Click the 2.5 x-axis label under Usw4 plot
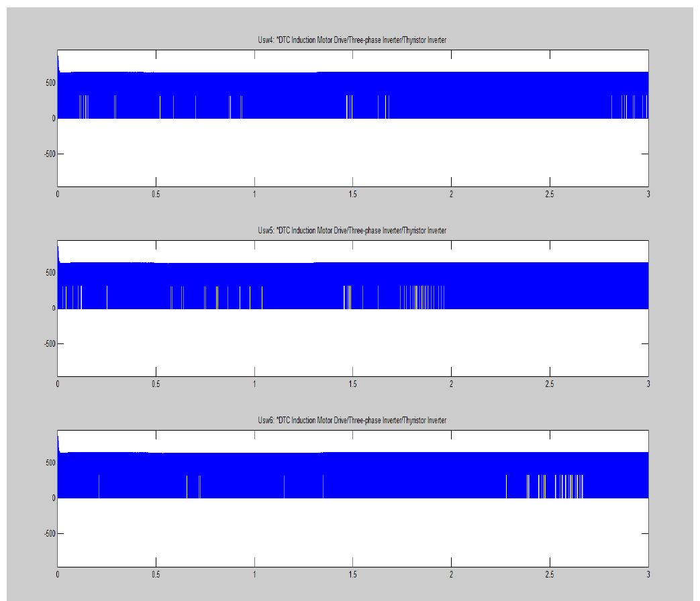Screen dimensions: 700x601 (x=549, y=194)
